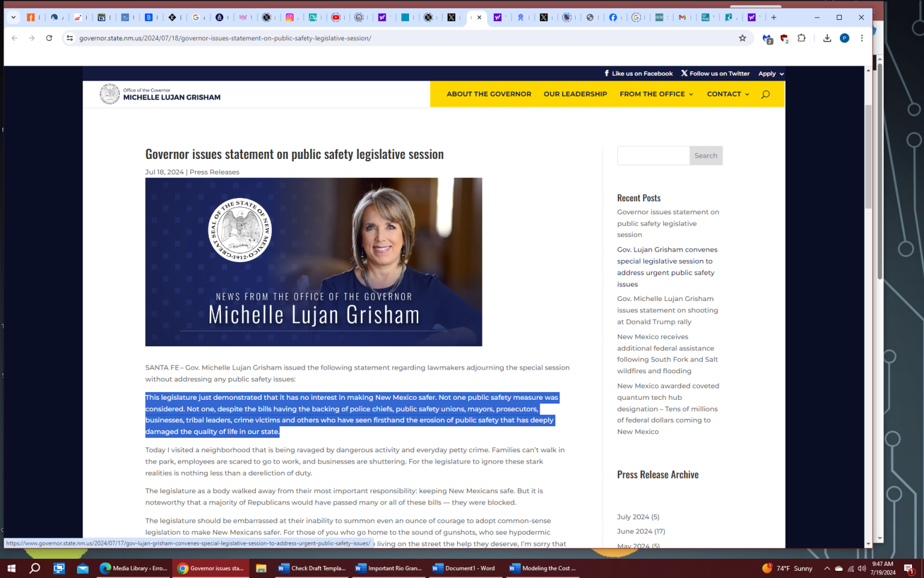Image resolution: width=924 pixels, height=578 pixels.
Task: Reload the current page
Action: click(49, 38)
